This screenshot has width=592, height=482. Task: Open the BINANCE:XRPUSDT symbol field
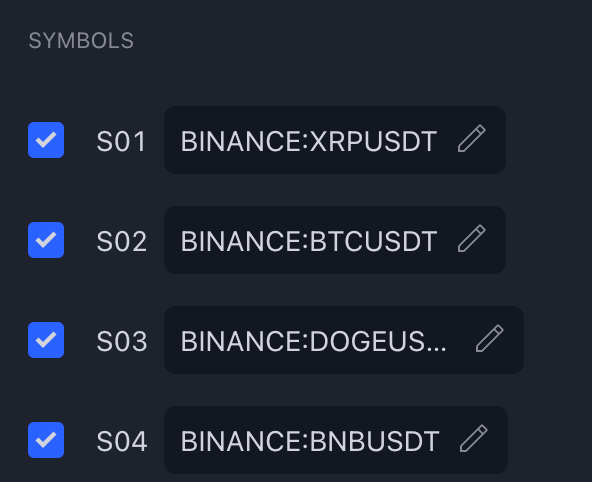click(335, 140)
